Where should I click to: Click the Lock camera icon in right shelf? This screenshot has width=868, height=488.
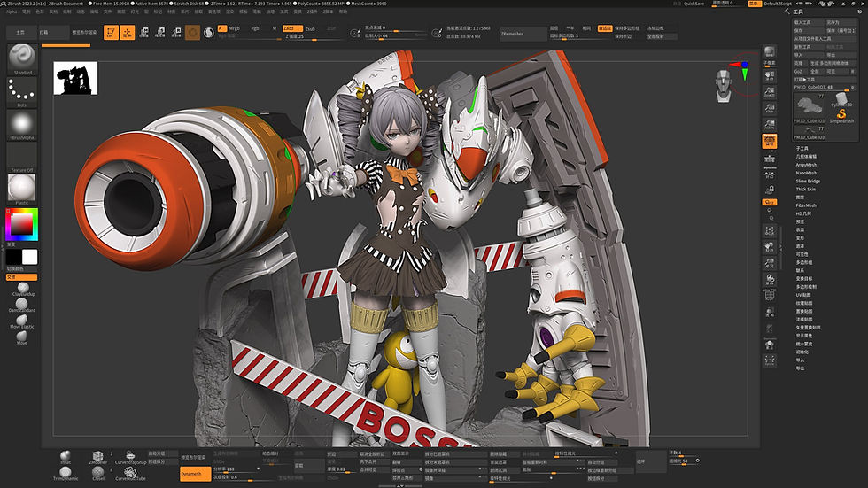click(770, 190)
